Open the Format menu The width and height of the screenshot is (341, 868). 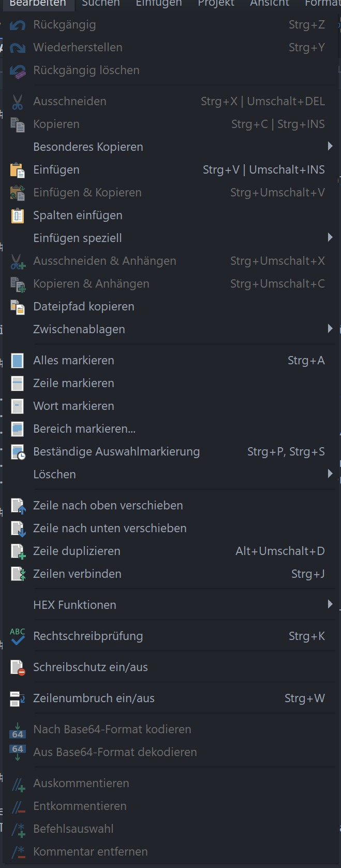pos(322,3)
